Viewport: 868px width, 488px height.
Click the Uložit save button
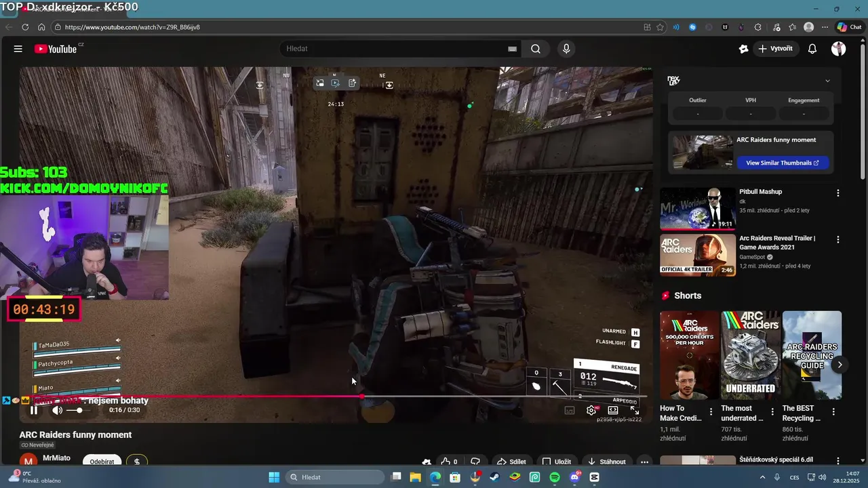[557, 462]
